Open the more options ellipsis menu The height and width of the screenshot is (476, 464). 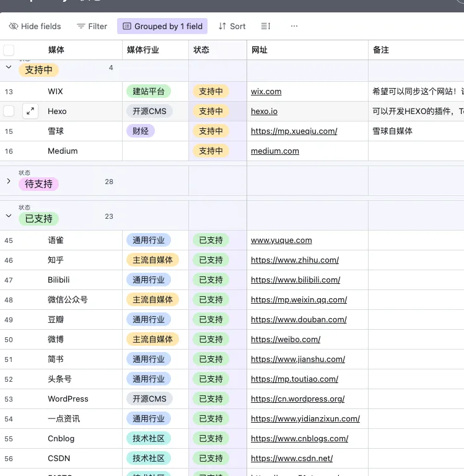coord(294,27)
